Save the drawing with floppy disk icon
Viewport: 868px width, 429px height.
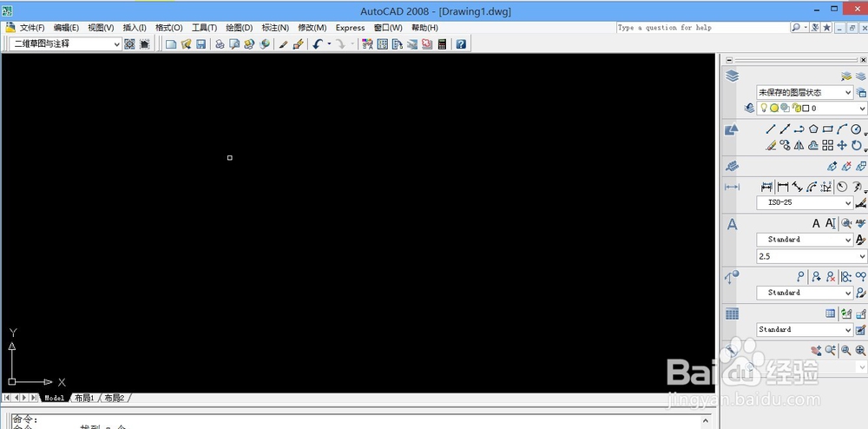[x=201, y=44]
